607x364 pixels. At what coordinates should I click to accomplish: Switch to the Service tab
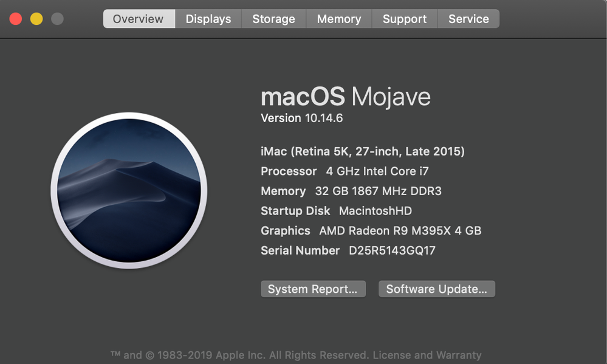pos(468,19)
